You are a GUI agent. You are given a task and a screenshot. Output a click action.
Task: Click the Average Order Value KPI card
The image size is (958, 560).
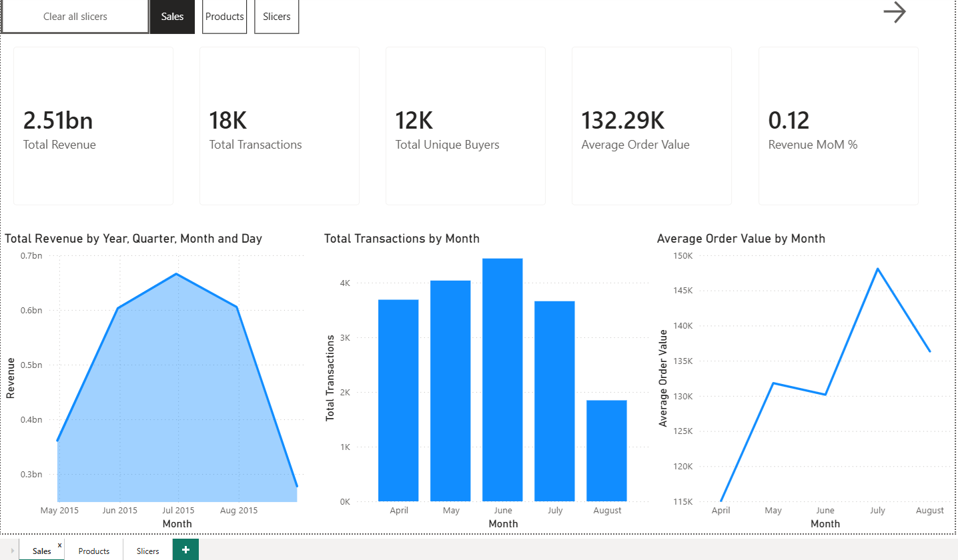tap(651, 125)
